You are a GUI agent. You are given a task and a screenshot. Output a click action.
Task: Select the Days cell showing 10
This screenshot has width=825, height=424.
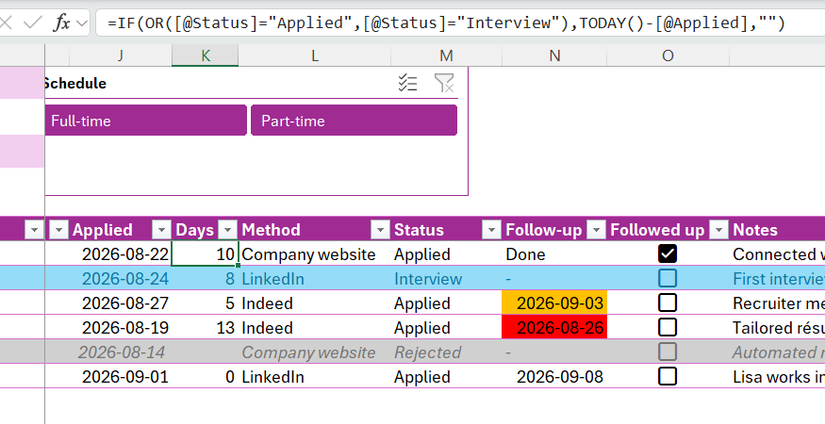(x=205, y=254)
